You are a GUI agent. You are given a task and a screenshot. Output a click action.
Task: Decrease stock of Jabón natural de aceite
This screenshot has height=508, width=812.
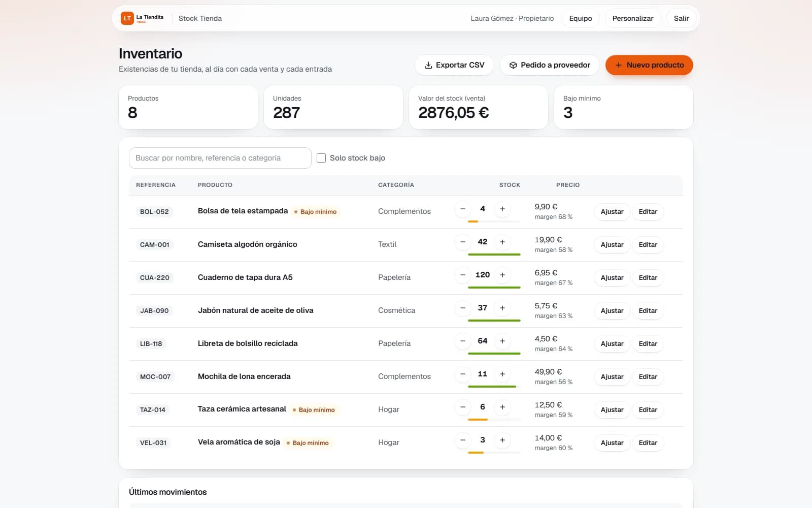point(463,308)
